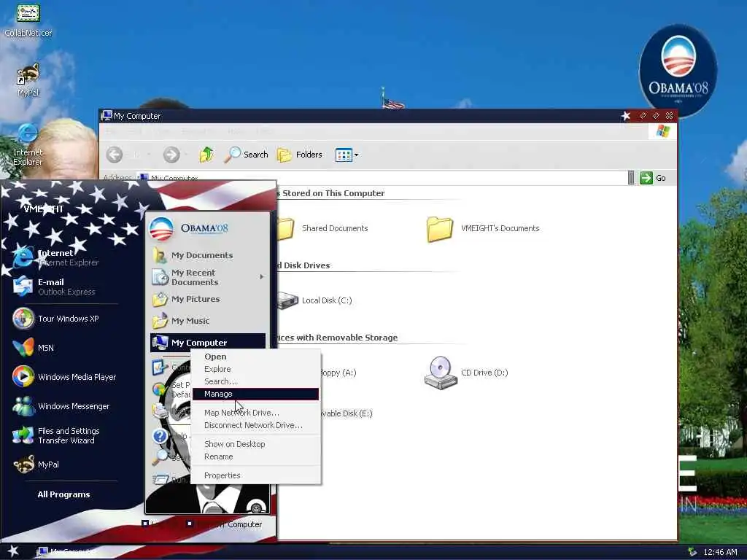This screenshot has height=560, width=747.
Task: Choose Properties in the context menu
Action: (x=255, y=475)
